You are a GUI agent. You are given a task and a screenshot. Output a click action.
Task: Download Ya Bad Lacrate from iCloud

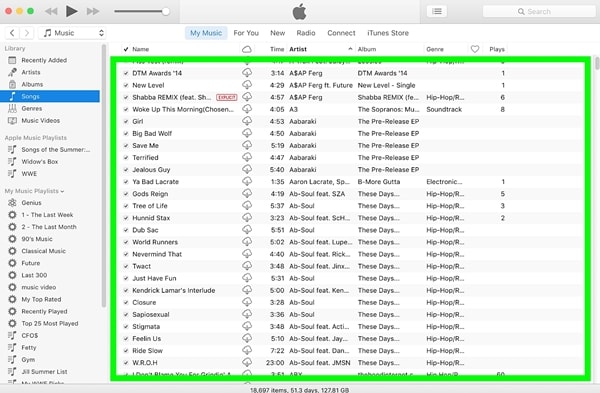tap(247, 181)
